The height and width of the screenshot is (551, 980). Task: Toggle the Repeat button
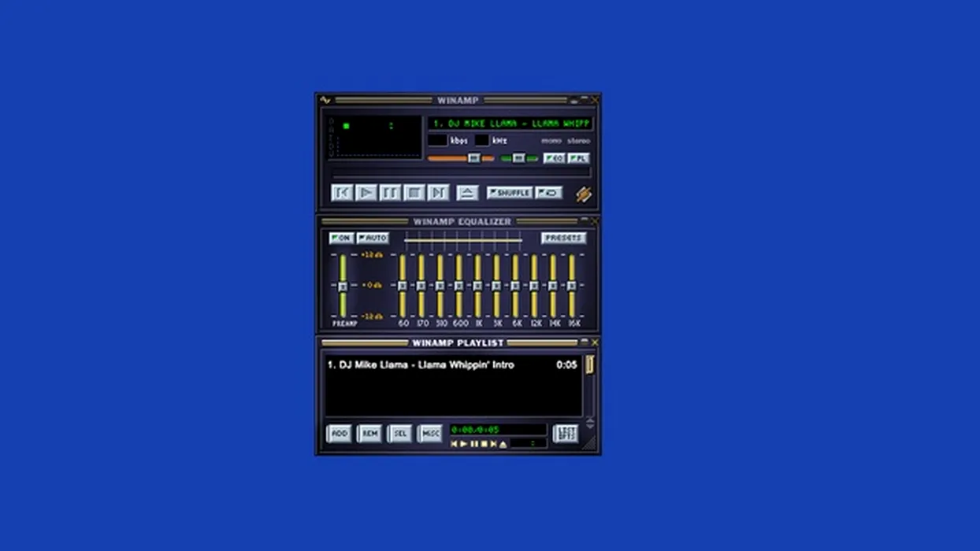click(549, 193)
